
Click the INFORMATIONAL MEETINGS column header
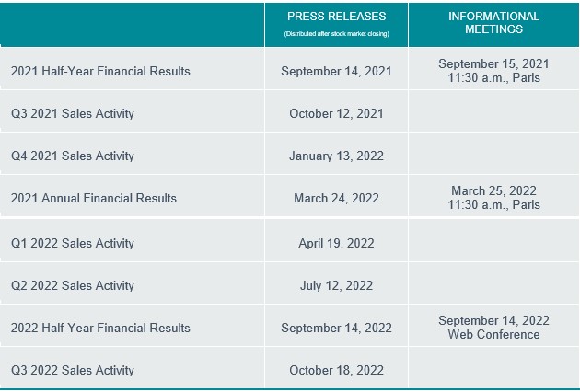(x=493, y=23)
